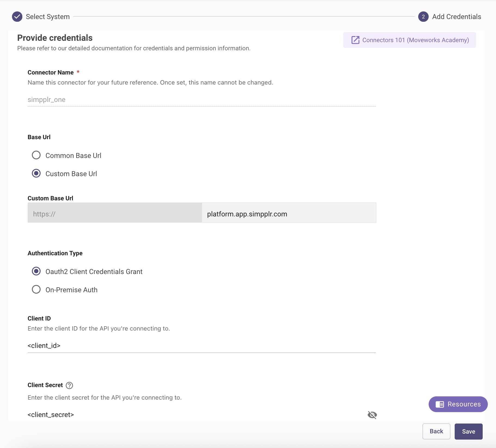Click the Base Url section label
Viewport: 496px width, 448px height.
click(x=39, y=137)
